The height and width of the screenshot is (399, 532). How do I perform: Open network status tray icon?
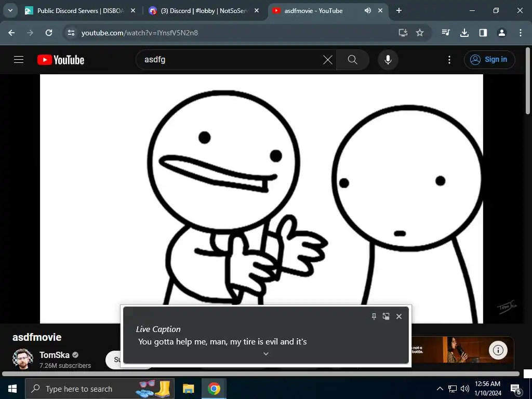[453, 389]
